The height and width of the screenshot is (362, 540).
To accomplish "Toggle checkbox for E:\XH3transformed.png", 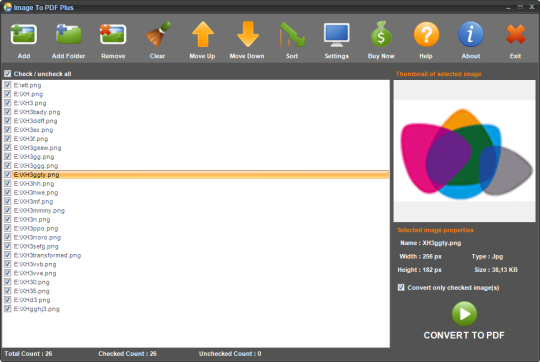I will point(8,255).
